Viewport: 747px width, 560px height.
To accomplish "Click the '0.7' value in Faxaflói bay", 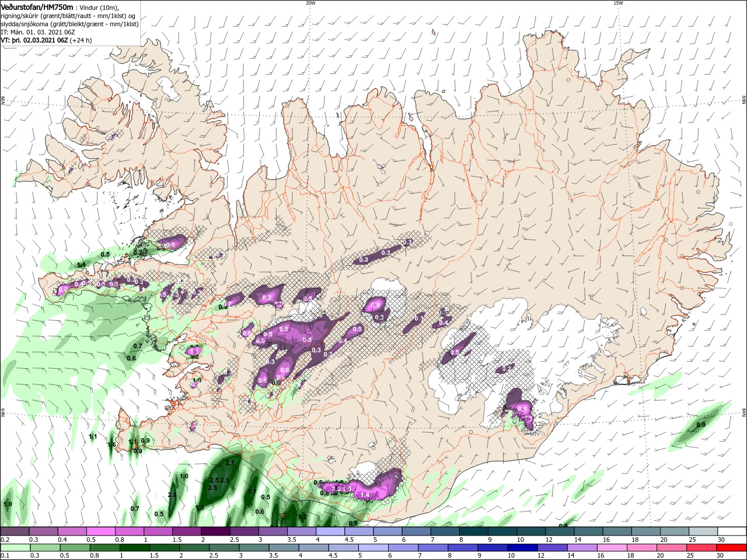I will click(x=138, y=346).
